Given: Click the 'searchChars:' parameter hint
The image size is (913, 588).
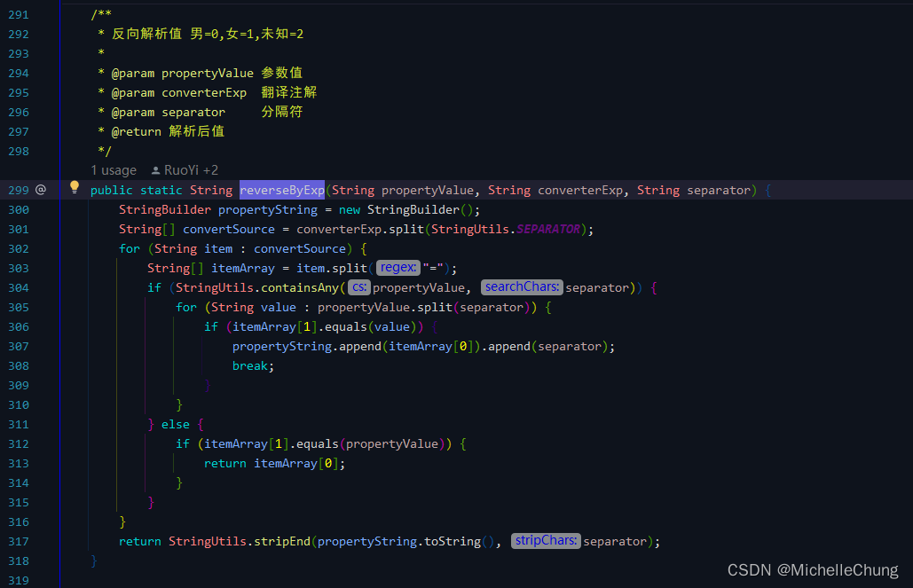Looking at the screenshot, I should pyautogui.click(x=522, y=287).
